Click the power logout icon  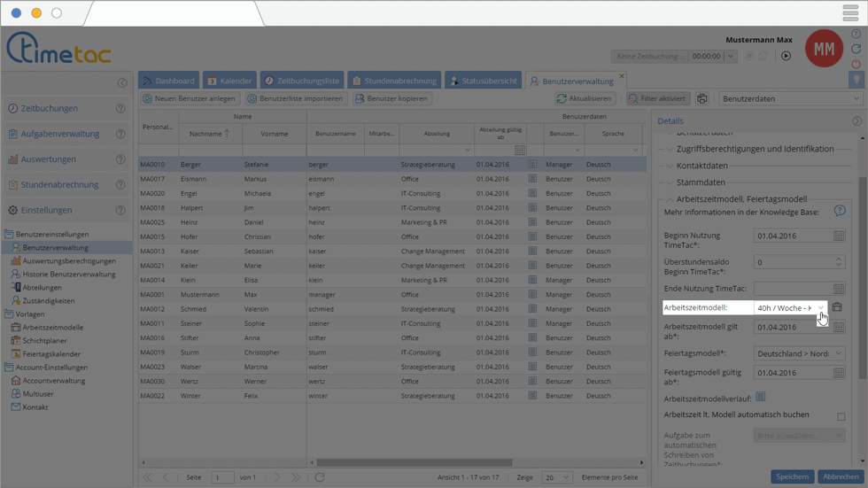[856, 64]
